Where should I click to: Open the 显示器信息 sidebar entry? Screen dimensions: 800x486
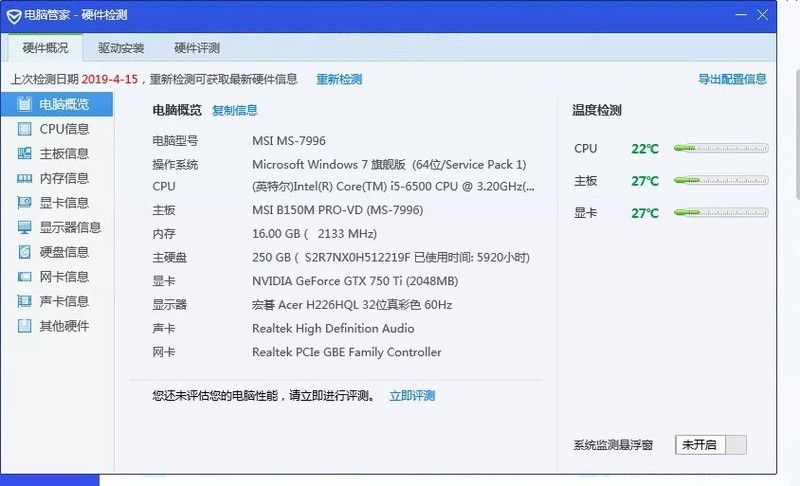tap(57, 227)
